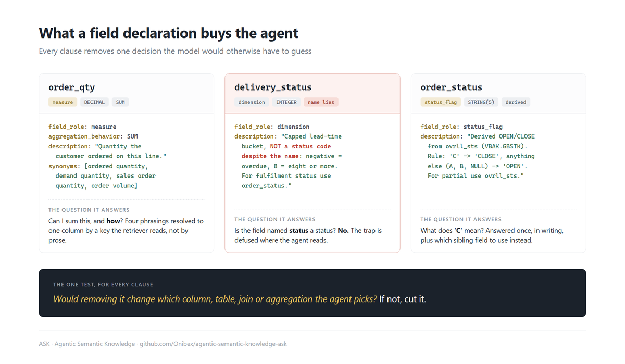Click 'ASK · Agentic Semantic Knowledge' footer text
625x364 pixels.
point(86,344)
